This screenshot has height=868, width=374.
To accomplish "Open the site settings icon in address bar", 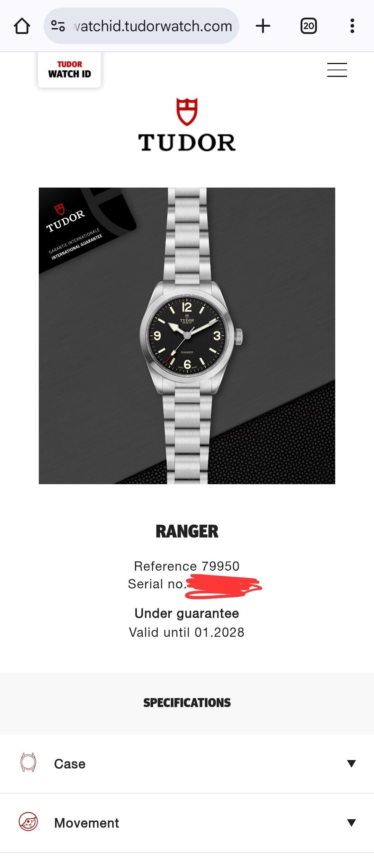I will pos(58,26).
